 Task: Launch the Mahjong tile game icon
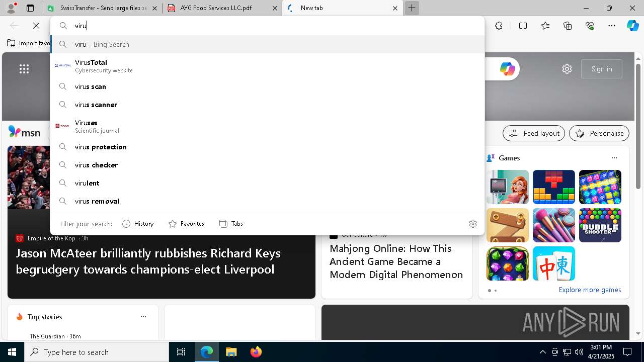coord(554,263)
